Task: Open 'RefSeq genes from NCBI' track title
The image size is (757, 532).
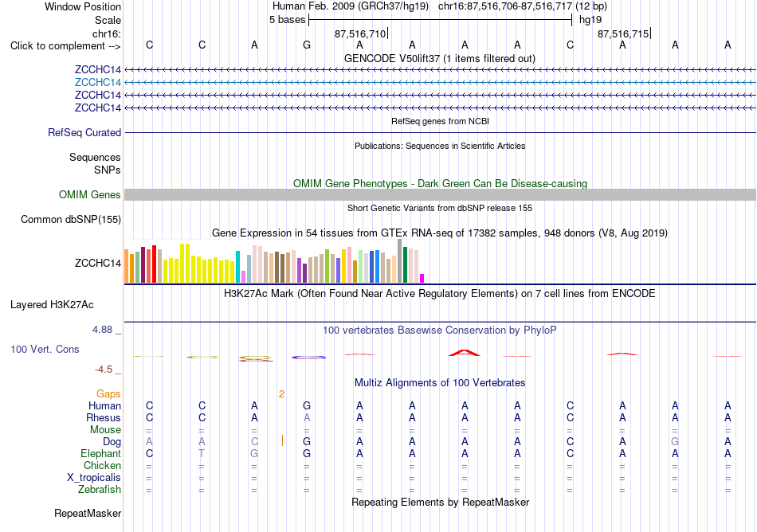Action: tap(440, 121)
